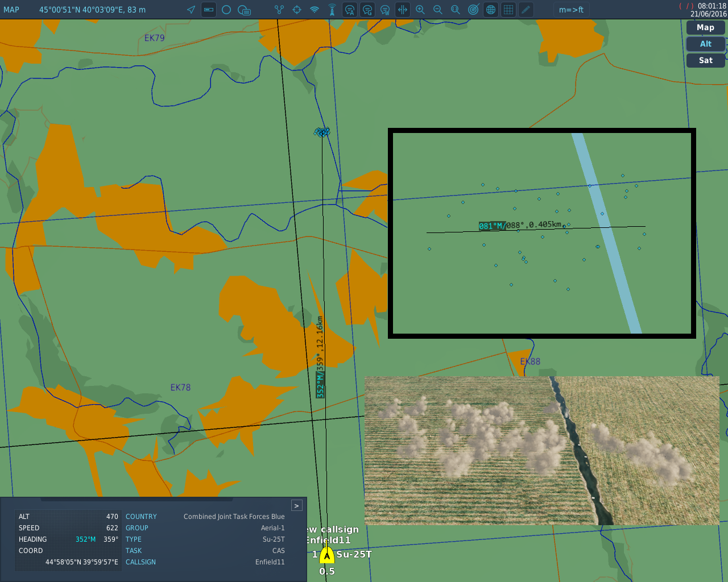This screenshot has height=582, width=728.
Task: Switch map layer to Map mode
Action: [x=705, y=27]
